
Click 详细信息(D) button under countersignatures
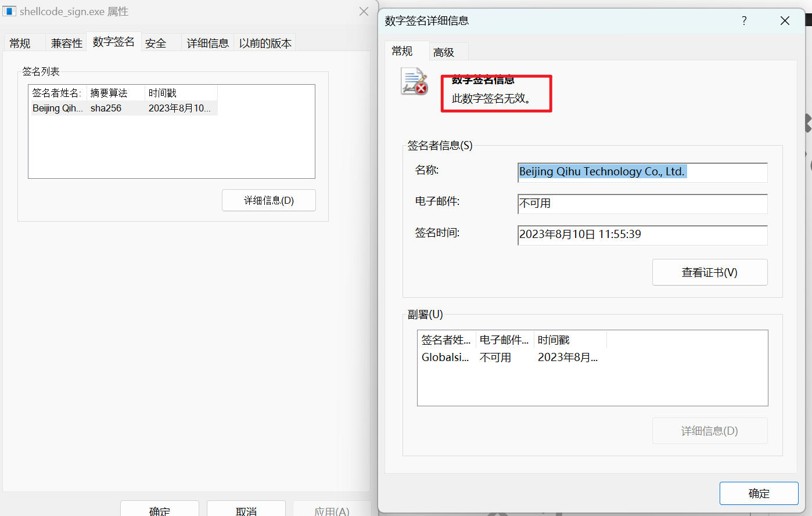pyautogui.click(x=710, y=431)
